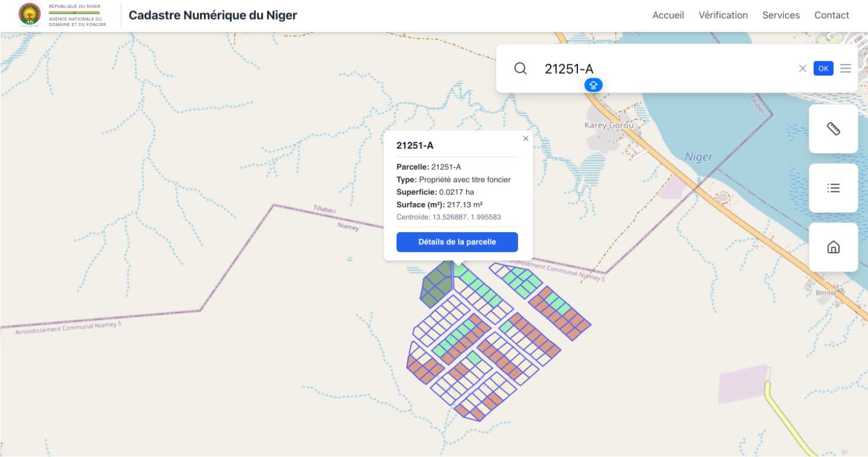Click the ANDF logo emblem
The height and width of the screenshot is (457, 868).
tap(28, 15)
